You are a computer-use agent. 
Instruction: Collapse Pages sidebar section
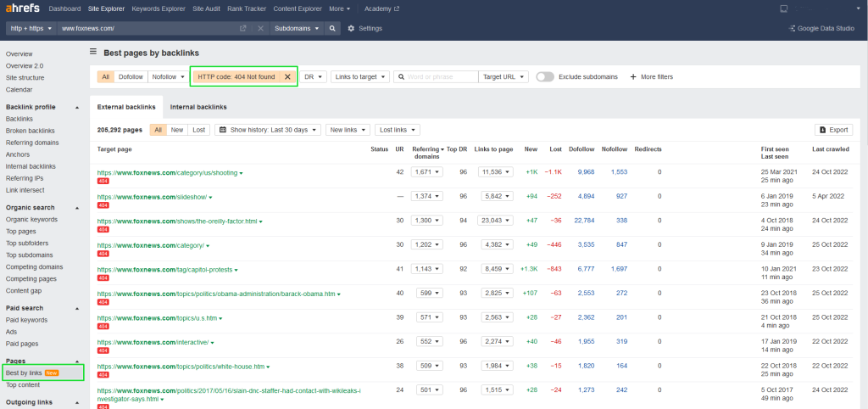[77, 361]
